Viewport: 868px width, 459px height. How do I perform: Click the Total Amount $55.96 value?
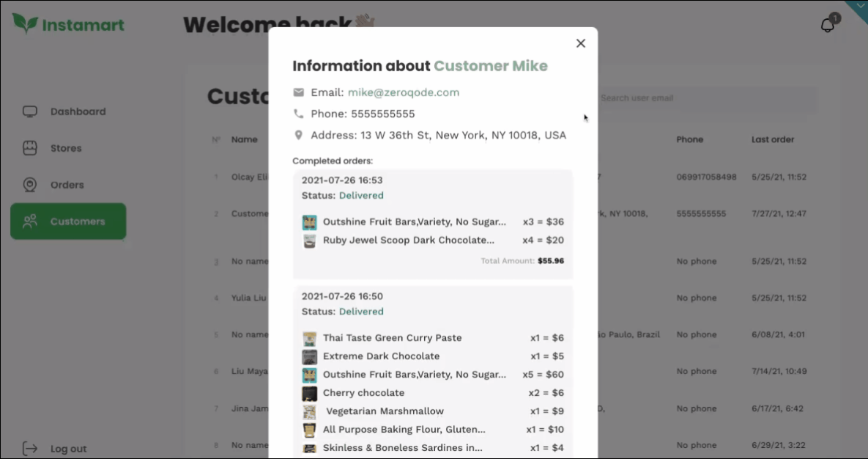[x=551, y=260]
